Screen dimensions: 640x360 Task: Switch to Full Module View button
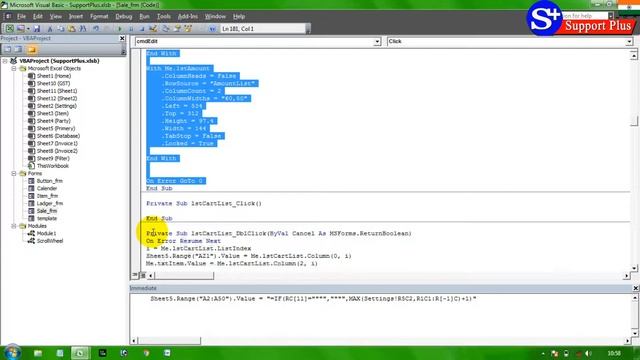click(x=143, y=276)
